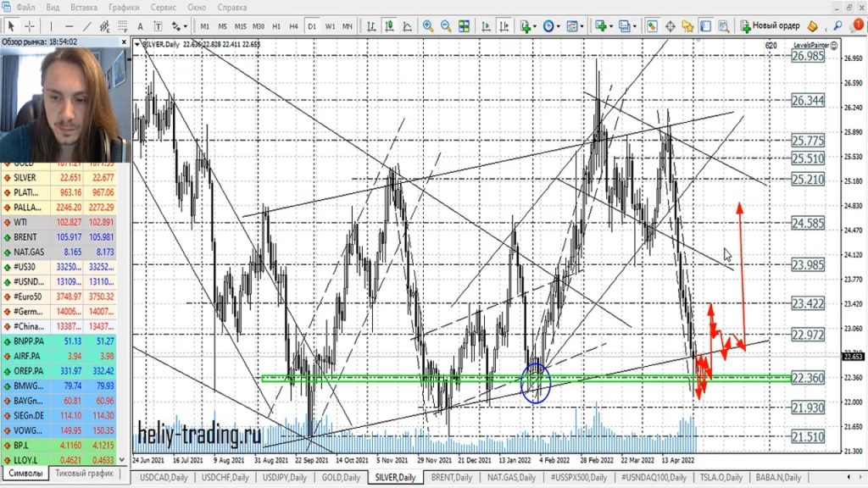Select the Fibonacci retracement tool
Viewport: 868px width, 488px height.
click(124, 26)
